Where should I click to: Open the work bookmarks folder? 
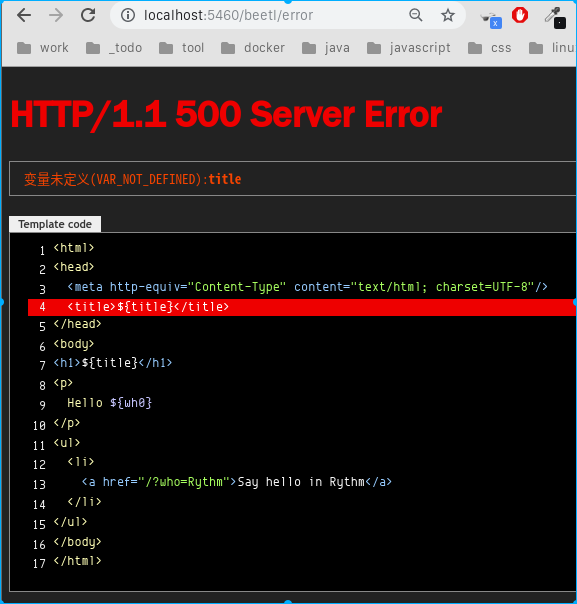pyautogui.click(x=43, y=48)
